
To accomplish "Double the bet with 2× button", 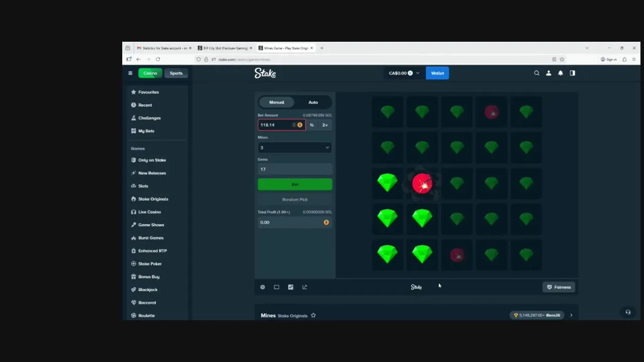I will click(325, 125).
